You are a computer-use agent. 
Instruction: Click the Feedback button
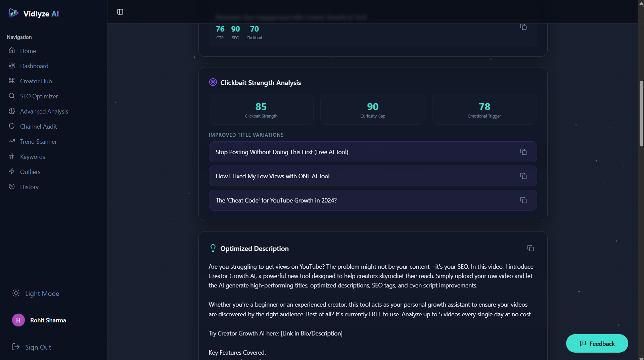click(597, 343)
